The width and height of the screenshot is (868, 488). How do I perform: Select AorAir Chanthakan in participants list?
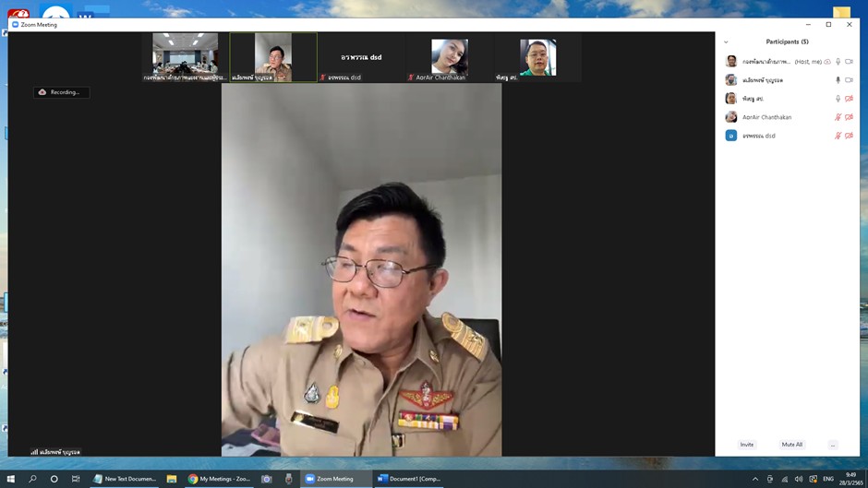pos(766,117)
